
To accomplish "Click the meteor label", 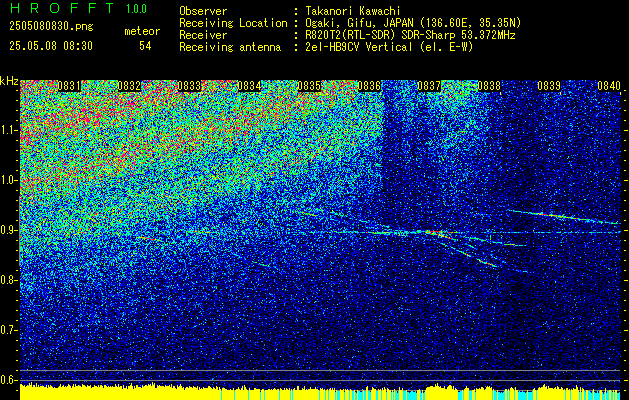I will tap(142, 31).
